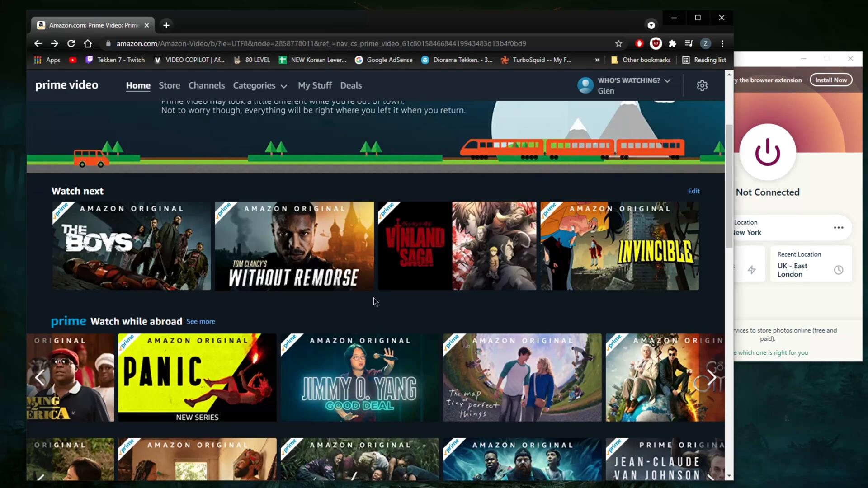Viewport: 868px width, 488px height.
Task: Go to browser home page icon
Action: point(88,44)
